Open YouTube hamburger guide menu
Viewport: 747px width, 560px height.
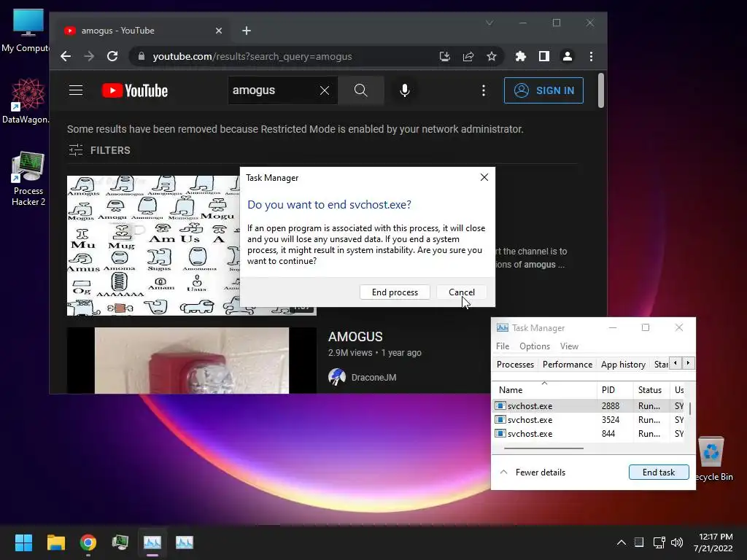pyautogui.click(x=76, y=90)
